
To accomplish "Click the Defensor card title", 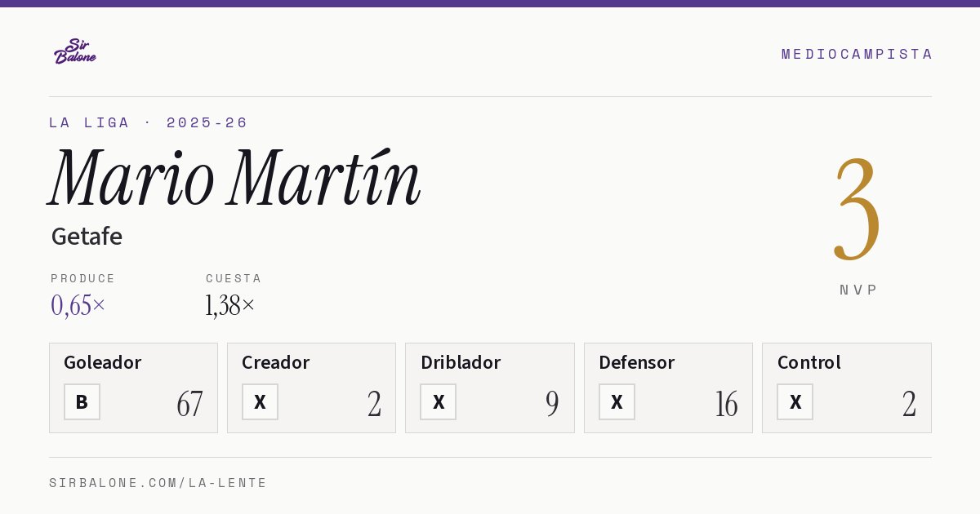I will click(x=636, y=362).
